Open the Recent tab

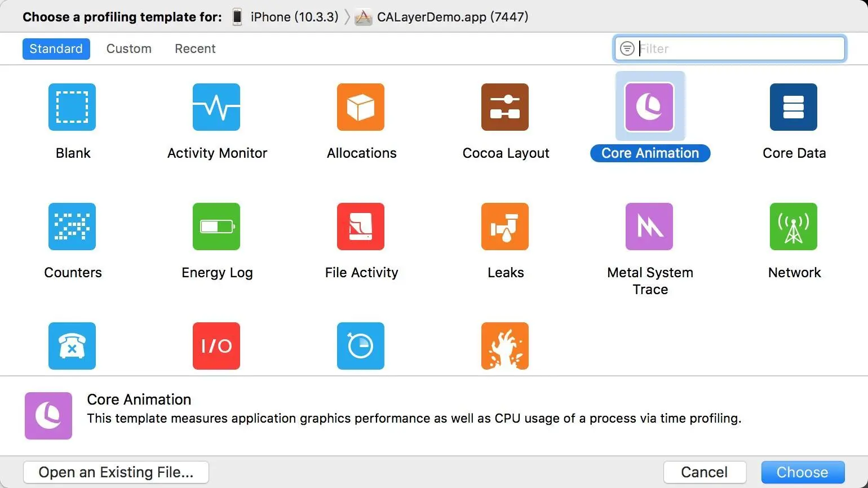(x=195, y=49)
